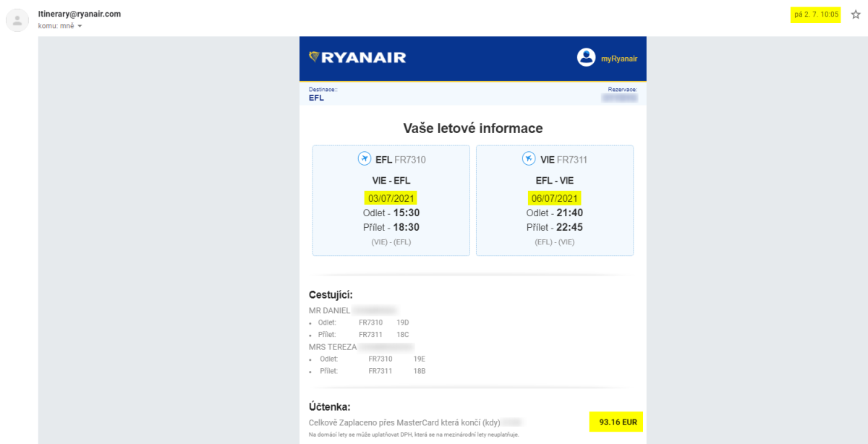Click the VIE - EFL route label
Screen dimensions: 868x444
pos(391,181)
